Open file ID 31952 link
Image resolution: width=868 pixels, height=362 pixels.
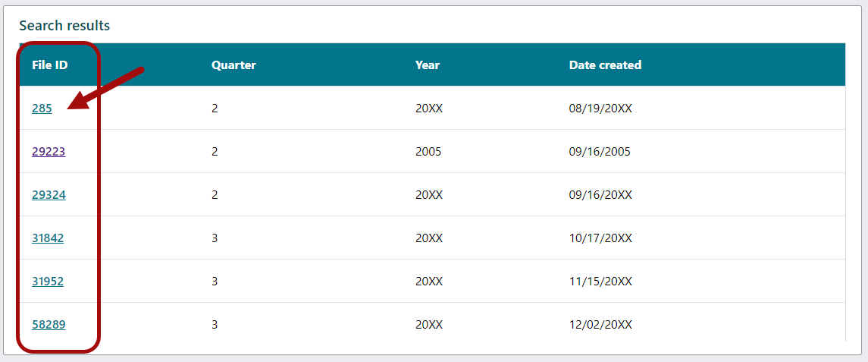(48, 282)
